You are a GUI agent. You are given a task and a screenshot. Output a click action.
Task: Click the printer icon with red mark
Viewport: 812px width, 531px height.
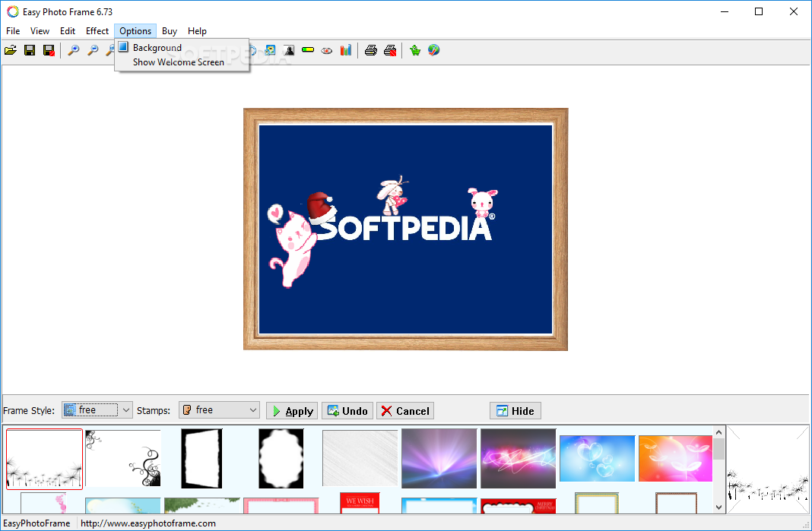[390, 50]
